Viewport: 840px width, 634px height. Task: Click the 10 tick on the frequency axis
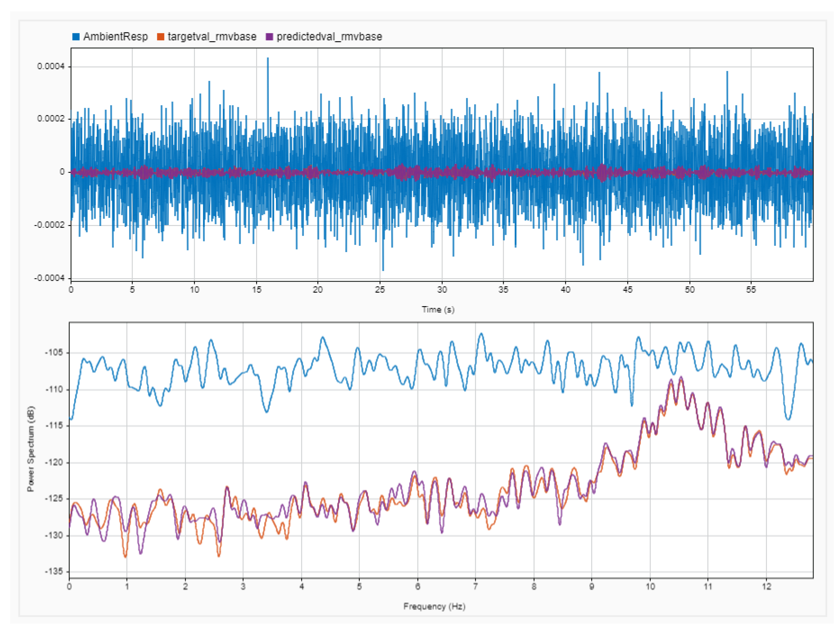coord(650,587)
